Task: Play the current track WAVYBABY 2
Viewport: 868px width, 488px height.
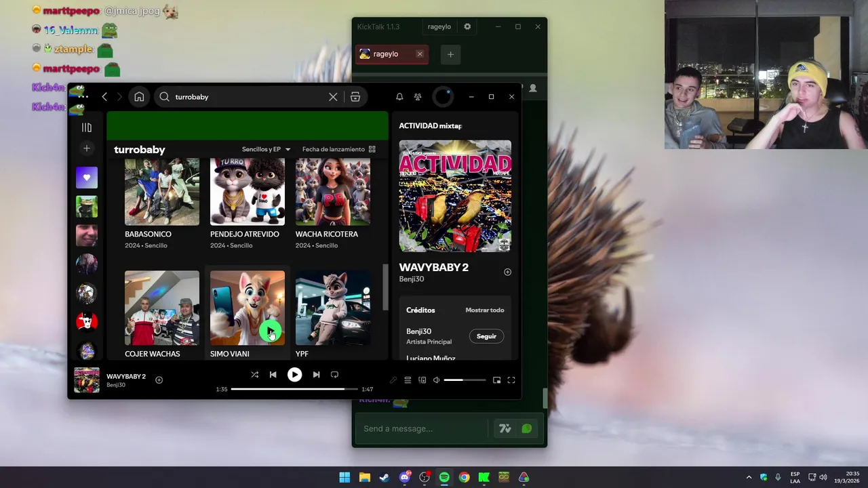Action: [x=294, y=374]
